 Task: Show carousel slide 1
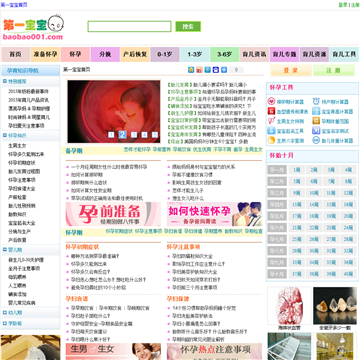(x=111, y=135)
